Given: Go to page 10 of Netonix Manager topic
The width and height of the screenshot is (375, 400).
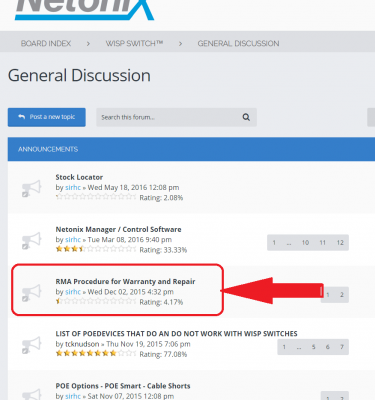Looking at the screenshot, I should coord(305,243).
